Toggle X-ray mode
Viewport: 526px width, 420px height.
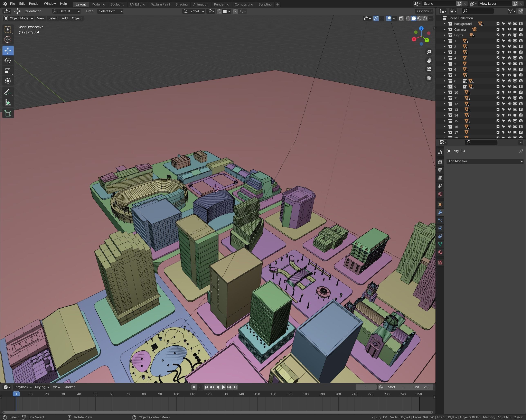(x=401, y=19)
